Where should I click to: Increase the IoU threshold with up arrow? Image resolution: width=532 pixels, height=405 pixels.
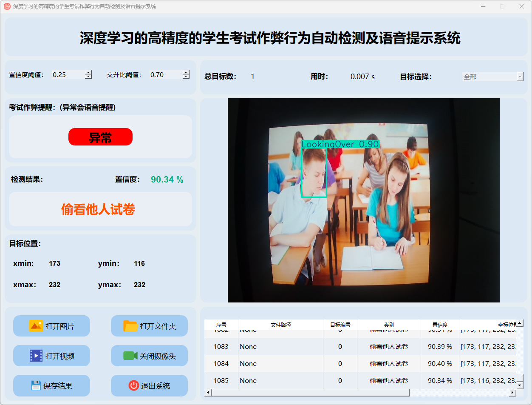coord(186,72)
